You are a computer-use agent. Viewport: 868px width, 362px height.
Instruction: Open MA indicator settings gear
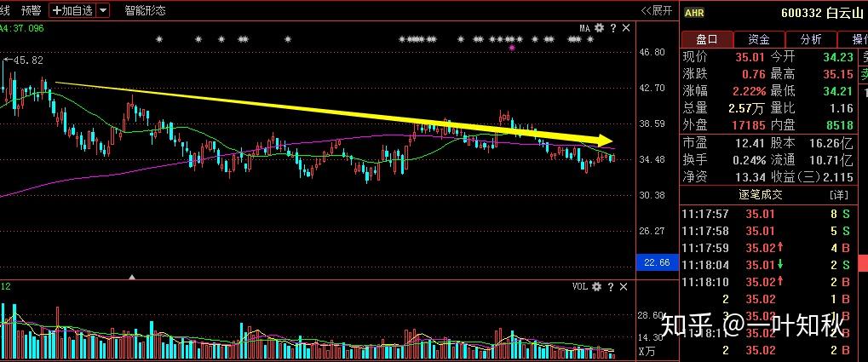click(599, 28)
